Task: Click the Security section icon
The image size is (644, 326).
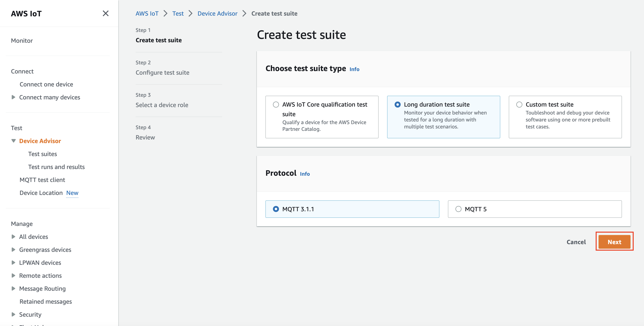Action: tap(13, 314)
